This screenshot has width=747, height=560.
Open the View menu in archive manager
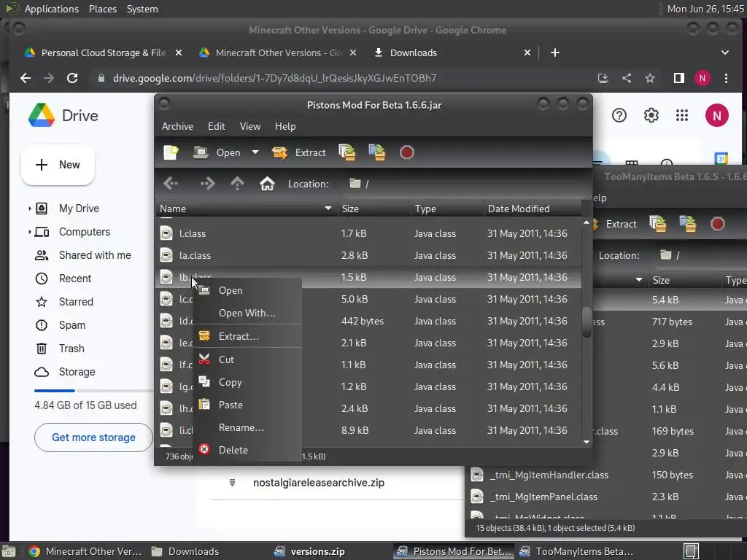[x=250, y=126]
